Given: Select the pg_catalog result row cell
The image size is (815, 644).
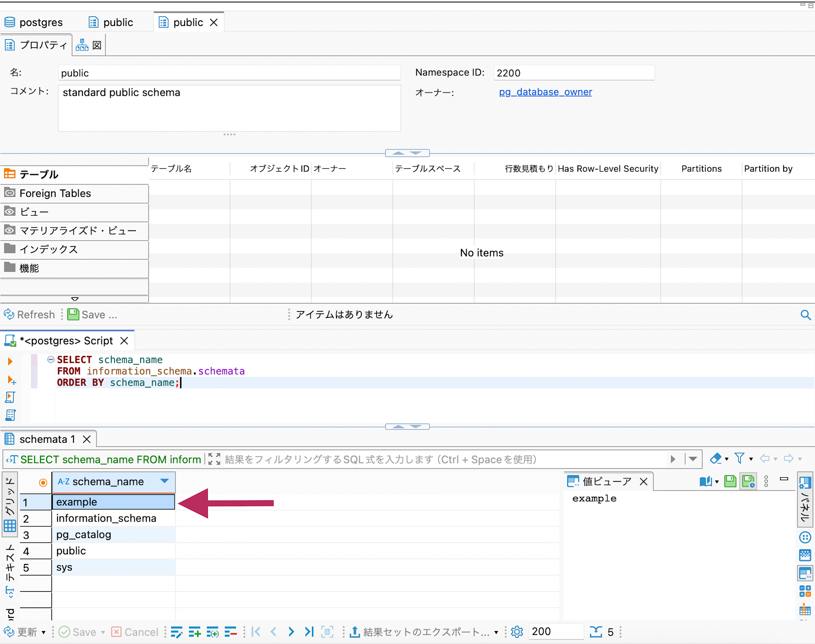Looking at the screenshot, I should pos(113,534).
